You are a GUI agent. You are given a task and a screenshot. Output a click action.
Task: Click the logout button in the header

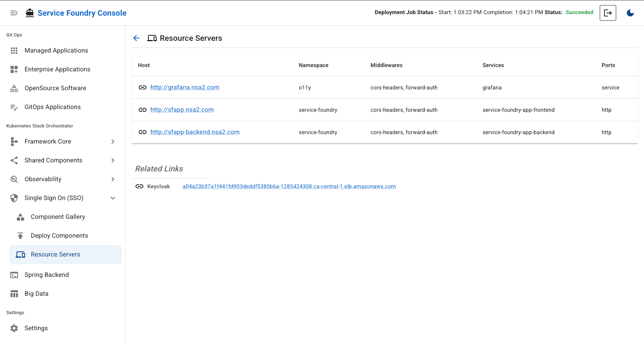coord(608,13)
